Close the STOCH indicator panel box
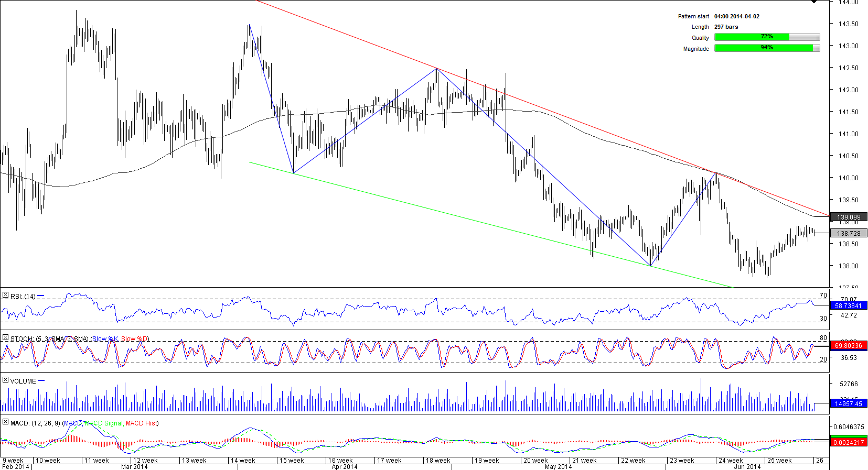The image size is (868, 470). pos(5,338)
